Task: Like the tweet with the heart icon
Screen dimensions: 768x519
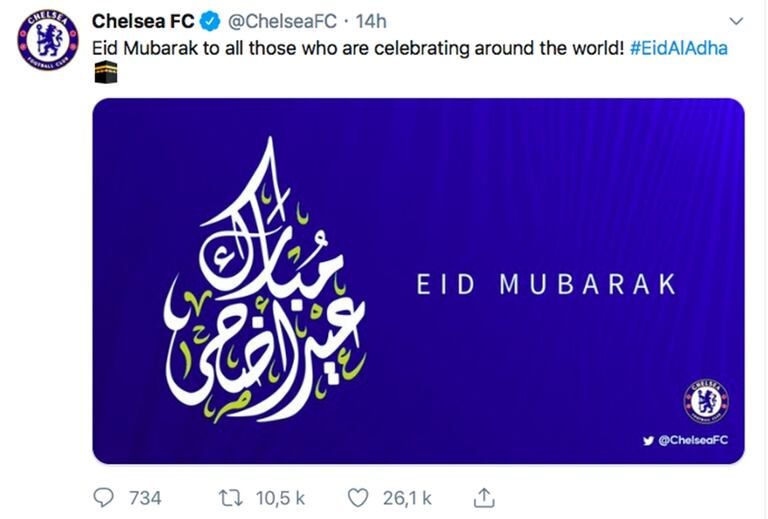Action: [357, 497]
